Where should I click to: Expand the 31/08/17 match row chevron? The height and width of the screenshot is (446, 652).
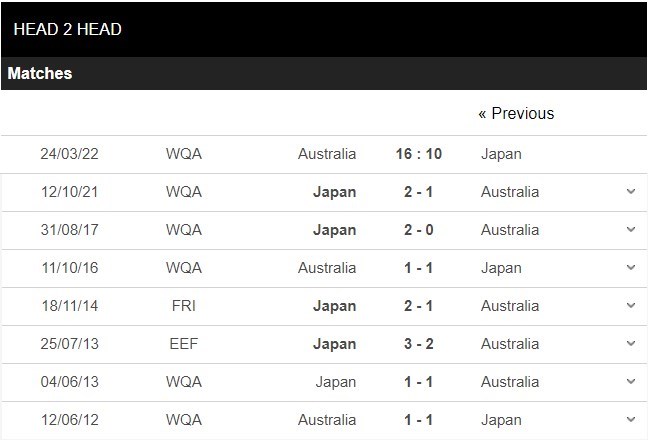[631, 229]
